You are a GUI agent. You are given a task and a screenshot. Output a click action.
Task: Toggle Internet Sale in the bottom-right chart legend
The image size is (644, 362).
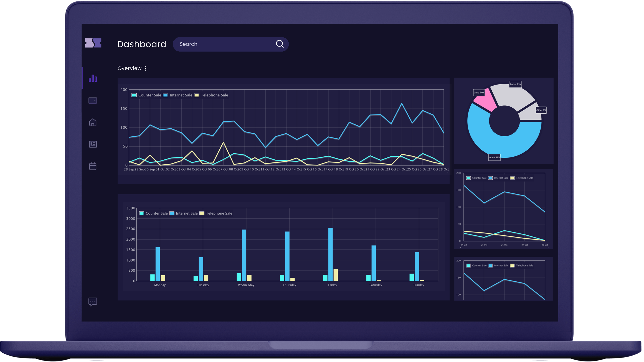click(498, 266)
